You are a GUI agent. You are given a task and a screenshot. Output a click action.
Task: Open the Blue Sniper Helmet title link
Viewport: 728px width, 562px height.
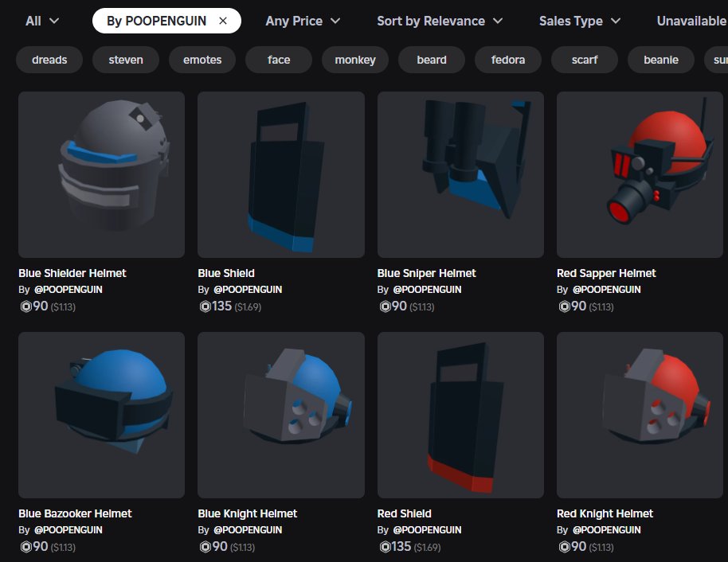(x=427, y=273)
